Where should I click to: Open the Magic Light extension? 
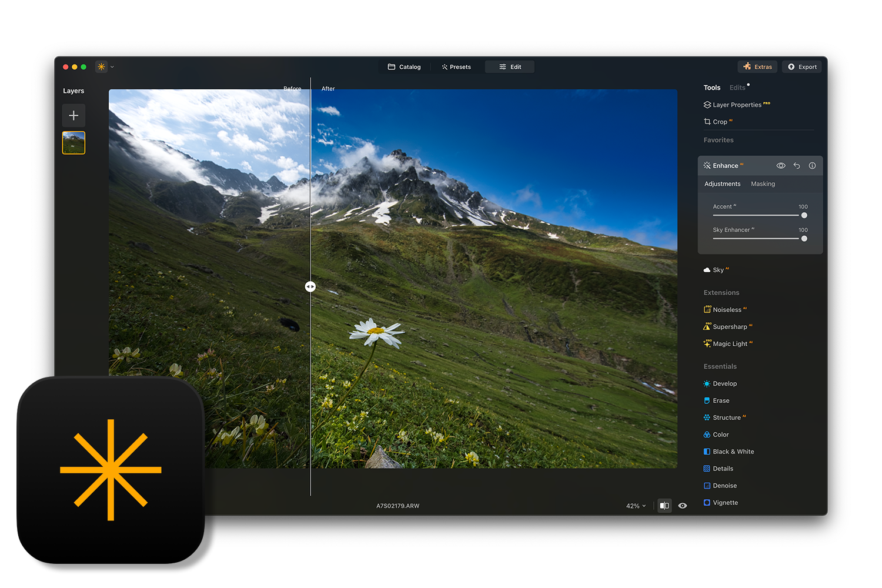[729, 344]
